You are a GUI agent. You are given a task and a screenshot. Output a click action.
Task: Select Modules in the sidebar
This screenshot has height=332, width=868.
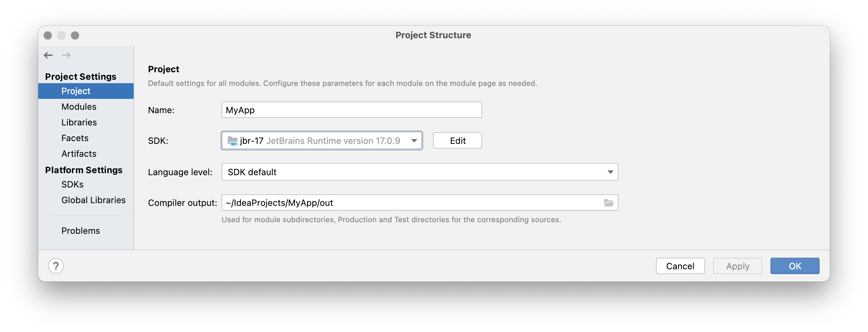point(79,106)
